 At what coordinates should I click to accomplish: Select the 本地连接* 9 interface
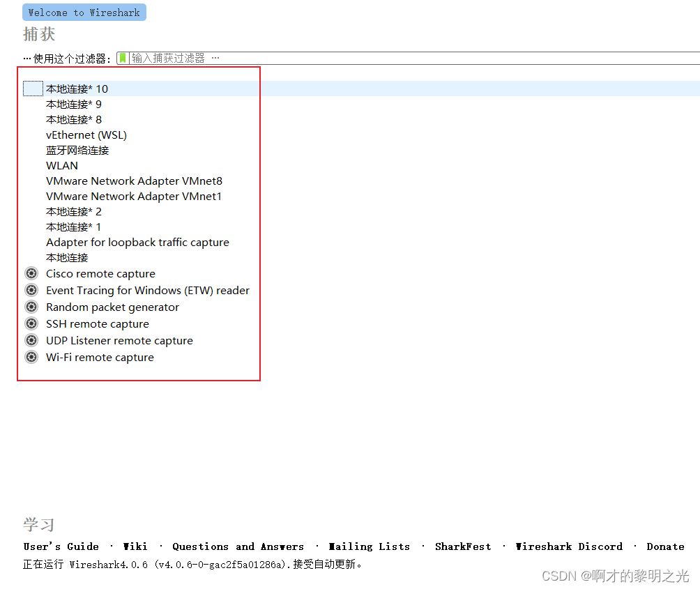74,105
